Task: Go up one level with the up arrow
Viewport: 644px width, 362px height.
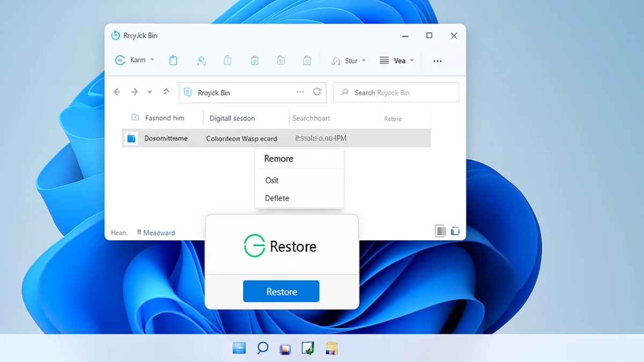Action: [166, 92]
